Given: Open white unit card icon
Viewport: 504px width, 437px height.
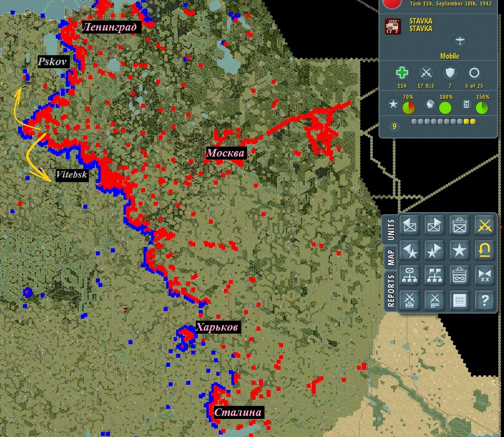Looking at the screenshot, I should point(459,301).
